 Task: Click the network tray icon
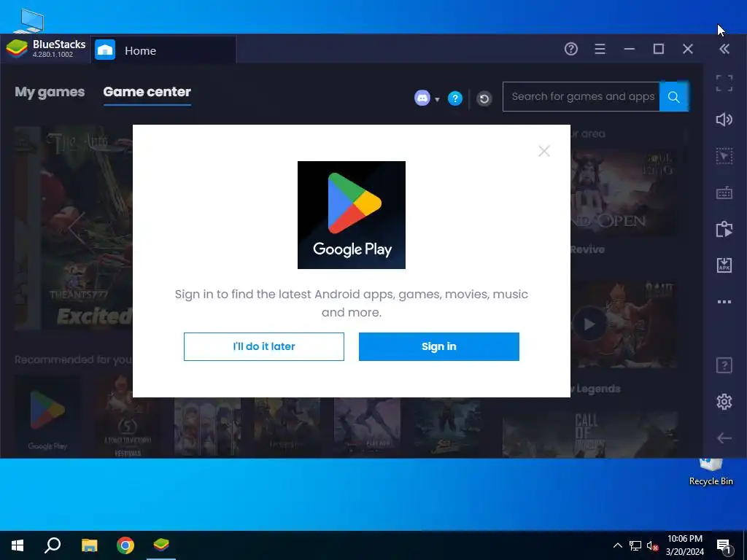click(635, 545)
